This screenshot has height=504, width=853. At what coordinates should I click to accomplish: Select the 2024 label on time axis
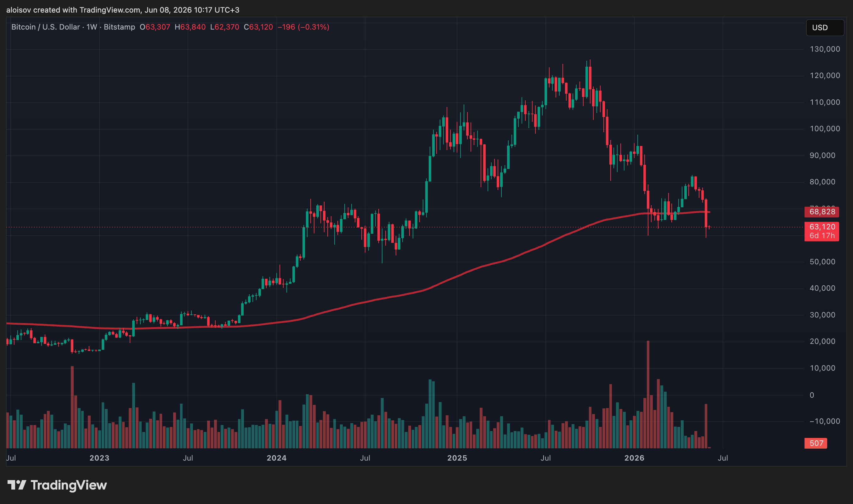[x=277, y=458]
